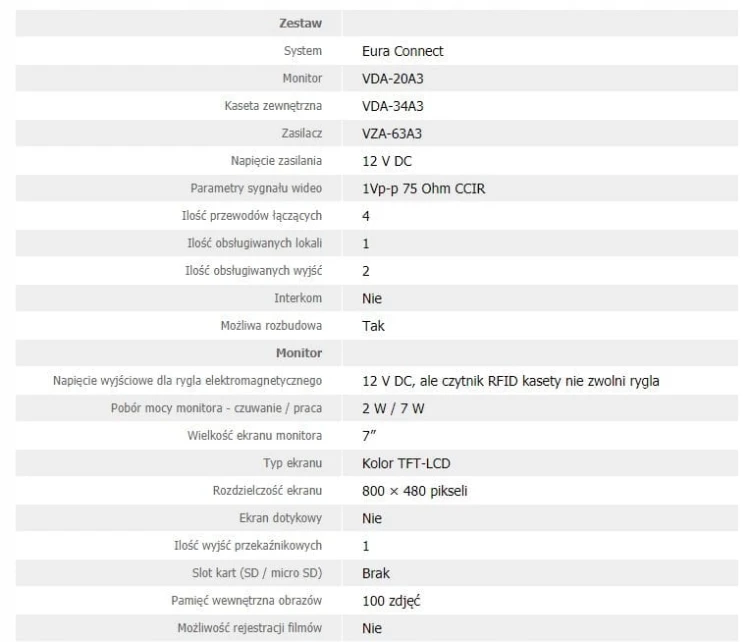Click the Interkom row label
750x642 pixels.
click(x=298, y=298)
